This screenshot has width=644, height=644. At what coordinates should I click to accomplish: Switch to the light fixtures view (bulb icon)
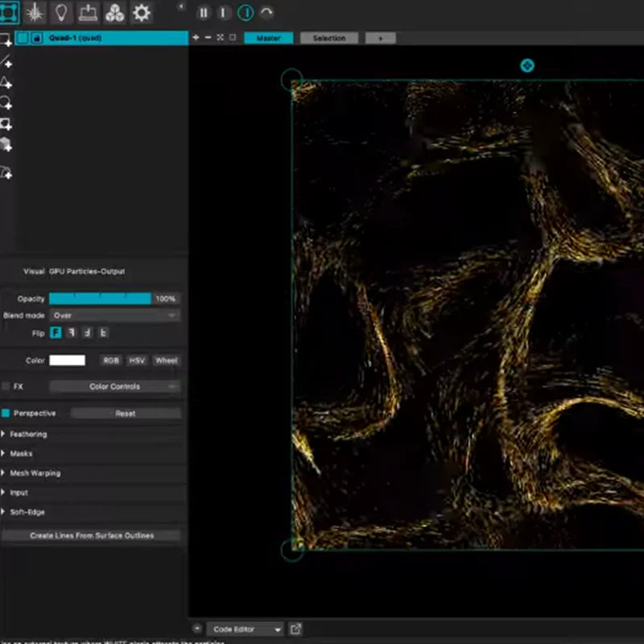(60, 12)
